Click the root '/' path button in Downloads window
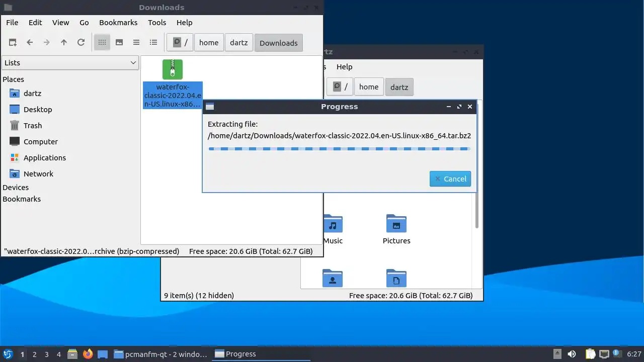Screen dimensions: 644x362 point(180,43)
